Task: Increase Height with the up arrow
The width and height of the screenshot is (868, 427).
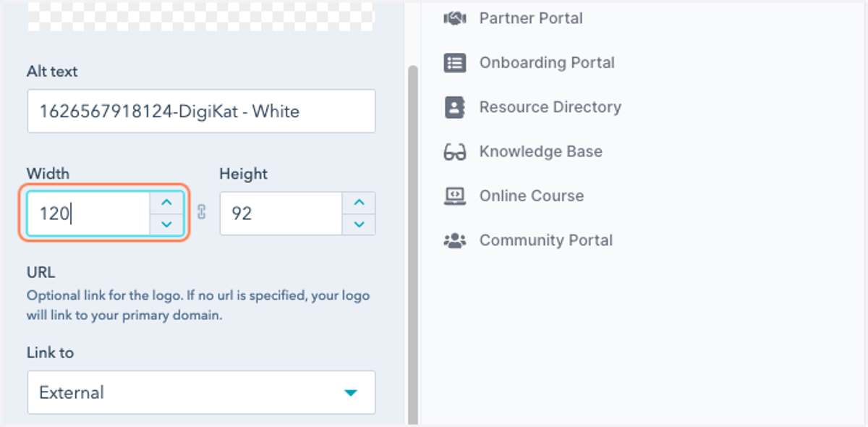Action: point(359,203)
